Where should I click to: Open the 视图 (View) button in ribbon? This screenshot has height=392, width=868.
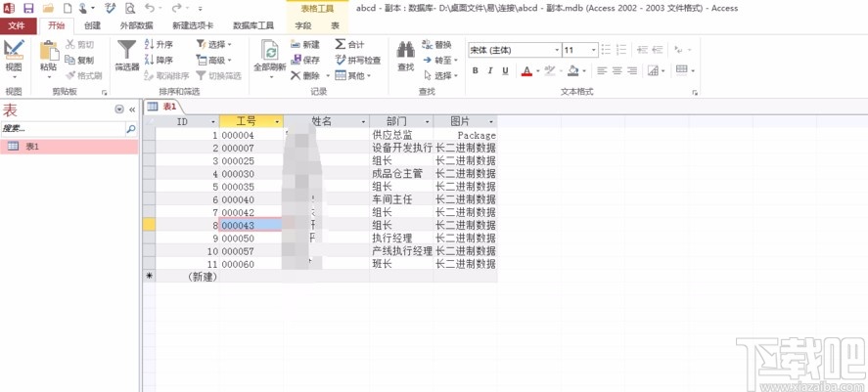coord(14,59)
